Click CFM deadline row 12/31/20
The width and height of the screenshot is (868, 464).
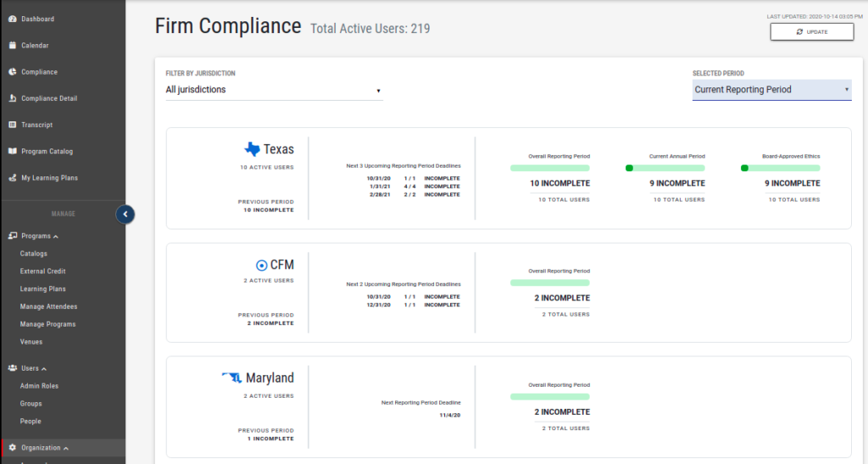(x=414, y=305)
